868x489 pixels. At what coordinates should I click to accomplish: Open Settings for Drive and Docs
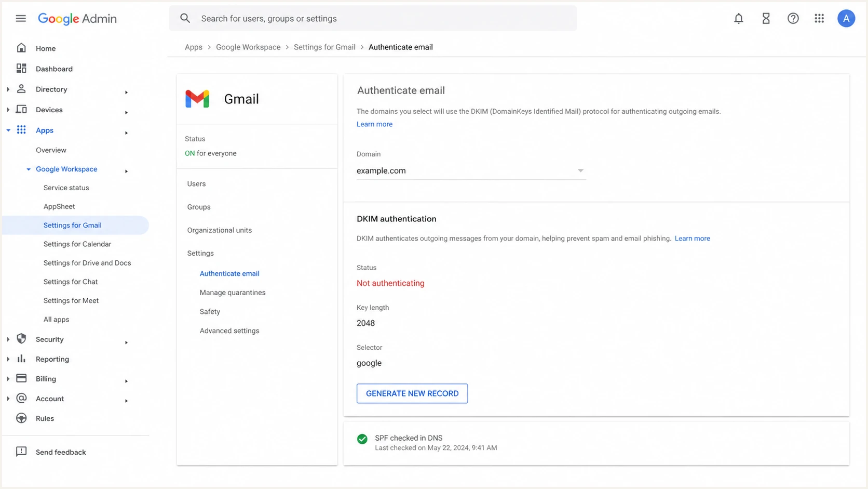(87, 263)
